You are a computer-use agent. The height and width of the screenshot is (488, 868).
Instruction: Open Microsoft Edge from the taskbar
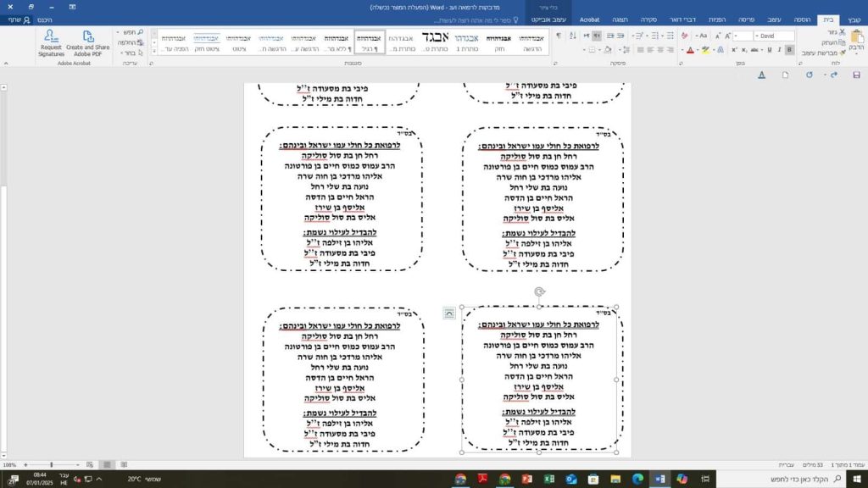[x=637, y=480]
